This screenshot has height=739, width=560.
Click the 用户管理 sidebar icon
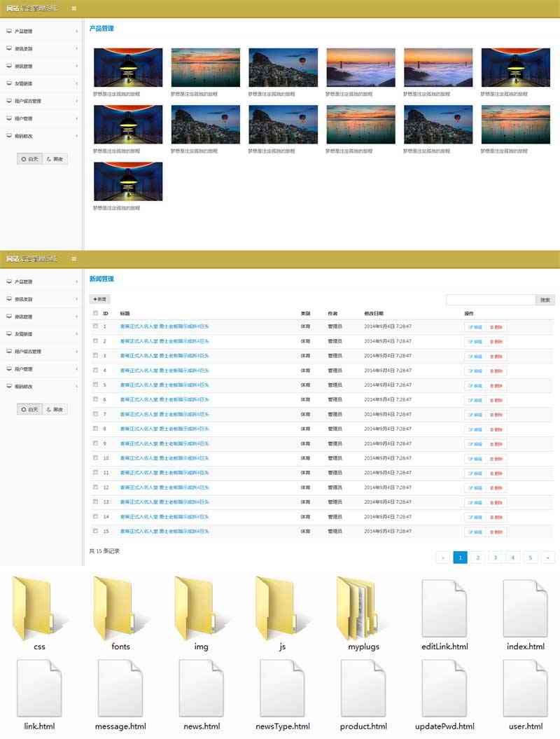coord(10,116)
